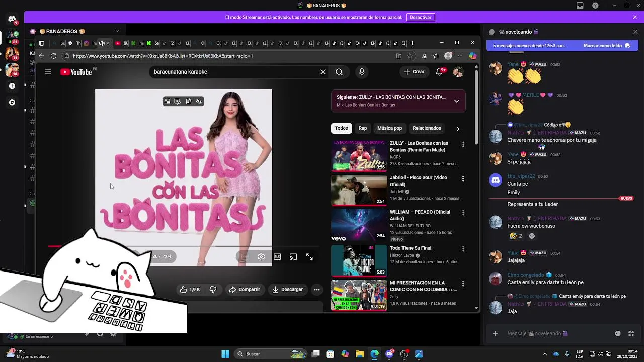Open more actions menu under the video
644x362 pixels.
[316, 290]
